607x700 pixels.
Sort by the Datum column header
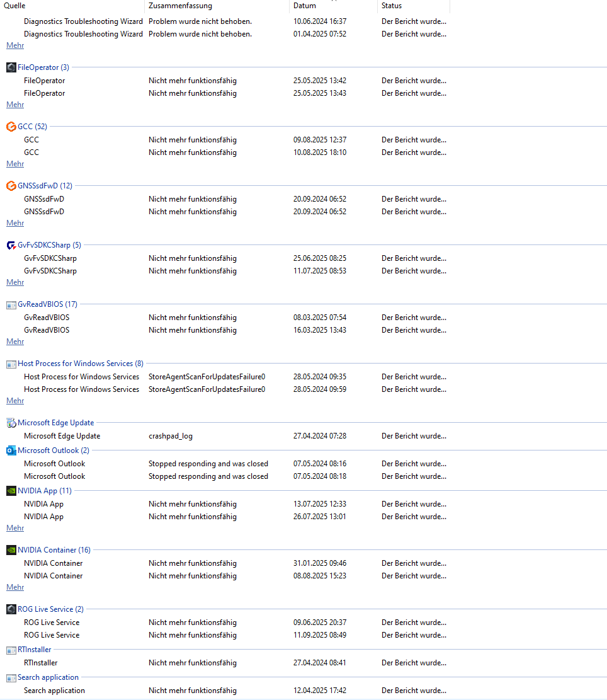(x=333, y=6)
